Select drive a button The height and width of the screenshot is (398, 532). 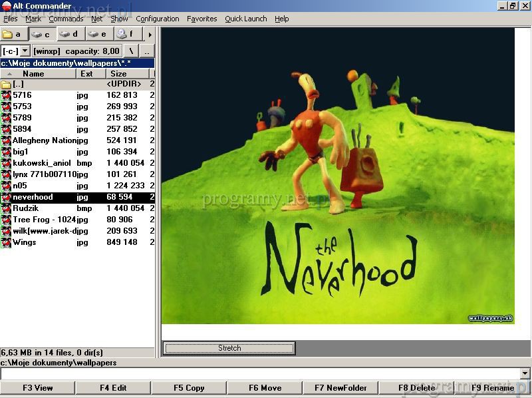(x=14, y=34)
